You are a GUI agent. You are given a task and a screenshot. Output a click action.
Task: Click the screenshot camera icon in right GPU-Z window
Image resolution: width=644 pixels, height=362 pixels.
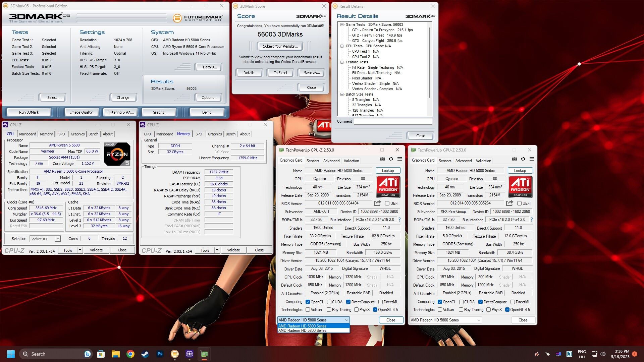[514, 159]
